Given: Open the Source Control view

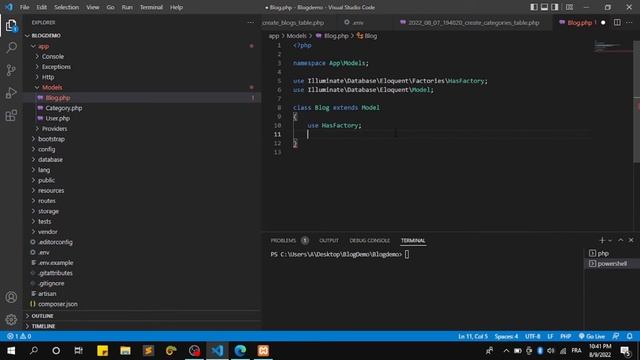Looking at the screenshot, I should pyautogui.click(x=11, y=70).
